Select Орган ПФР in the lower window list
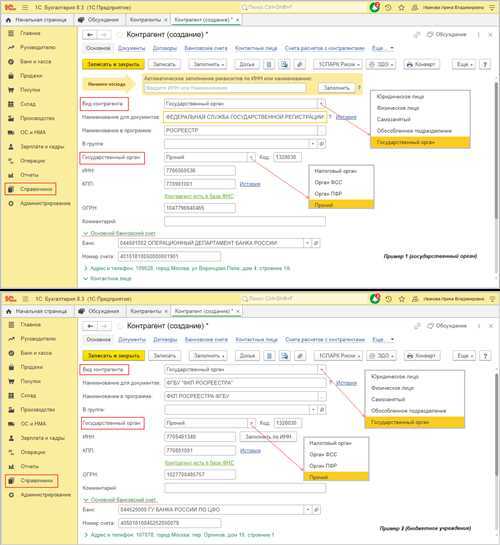Viewport: 500px width, 545px height. pos(336,466)
